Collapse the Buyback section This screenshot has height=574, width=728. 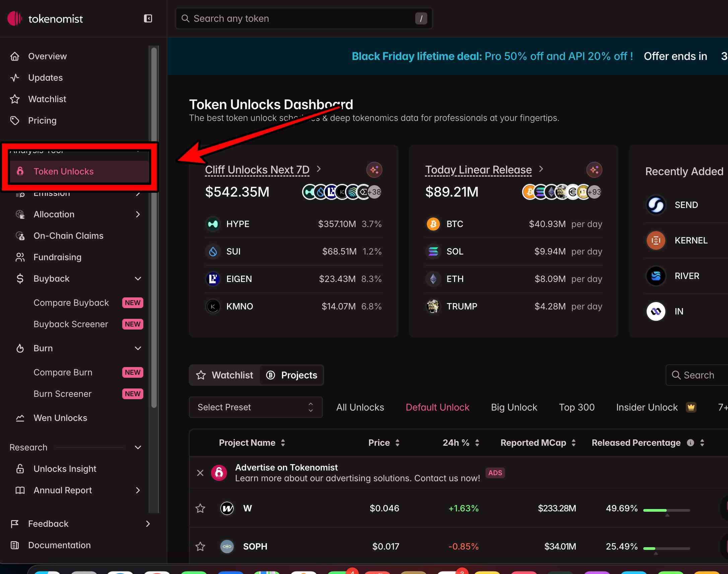click(138, 279)
